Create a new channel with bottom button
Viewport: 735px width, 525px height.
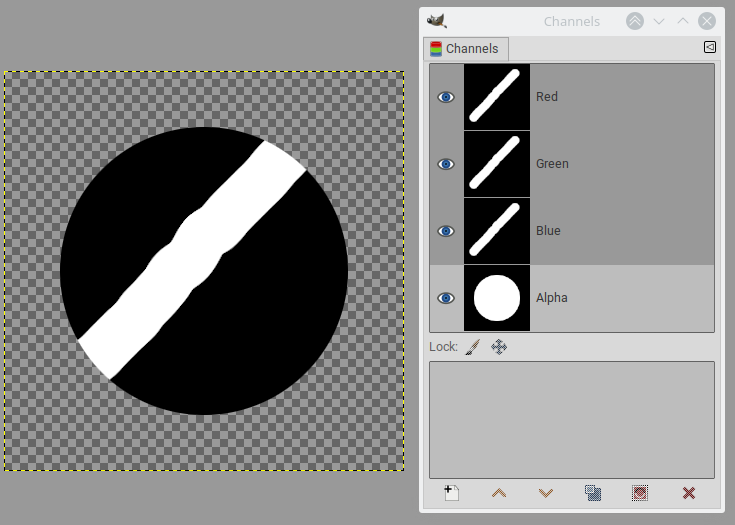click(451, 493)
